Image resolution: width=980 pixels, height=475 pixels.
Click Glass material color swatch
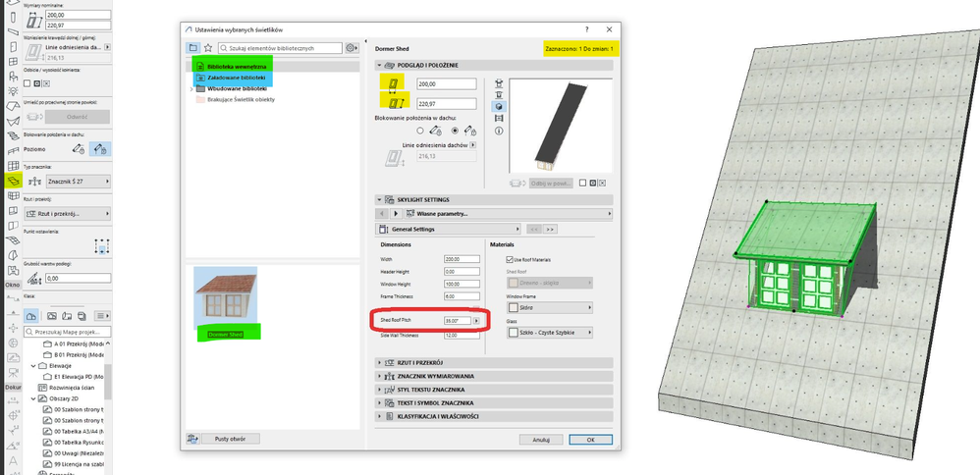tap(514, 333)
